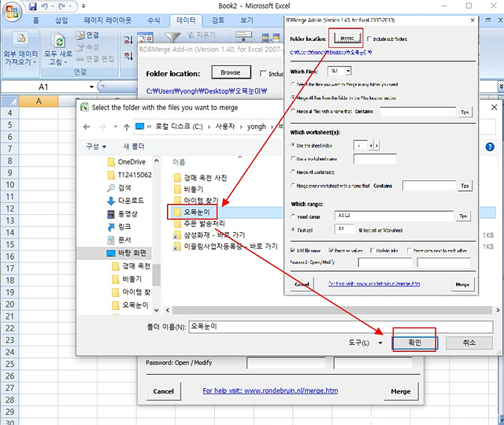504x425 pixels.
Task: Click the Filter funnel icon
Action: coord(172,37)
